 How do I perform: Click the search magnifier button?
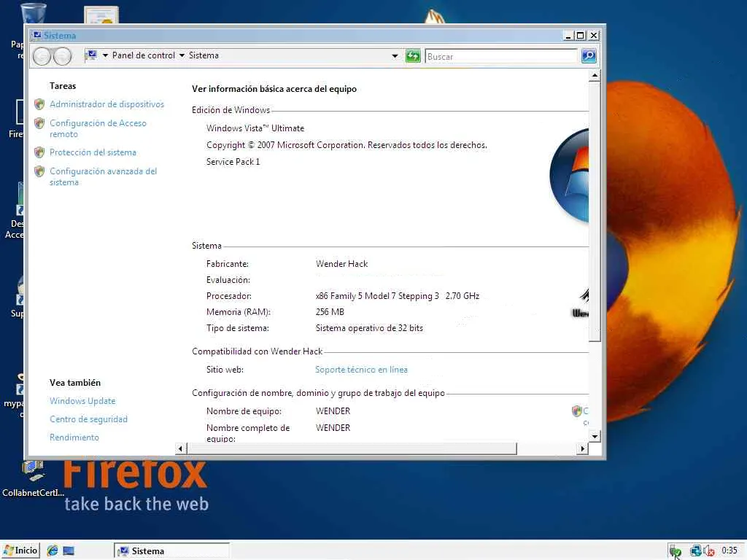point(589,56)
